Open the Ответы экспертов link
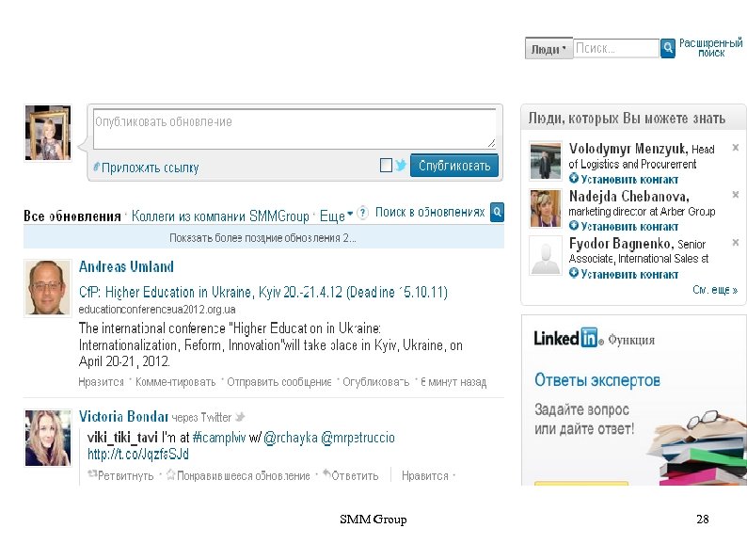Image resolution: width=747 pixels, height=560 pixels. 596,380
